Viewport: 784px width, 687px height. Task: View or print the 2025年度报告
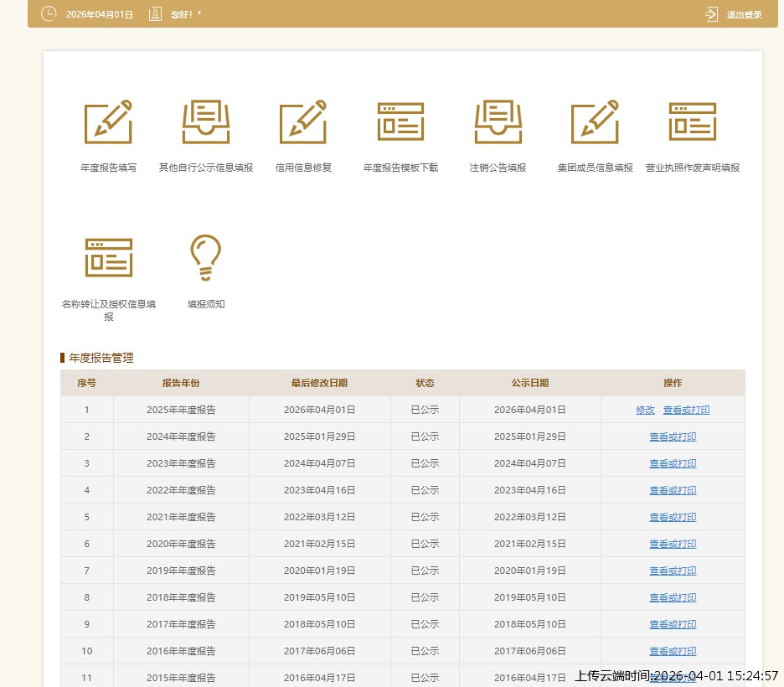(x=686, y=410)
